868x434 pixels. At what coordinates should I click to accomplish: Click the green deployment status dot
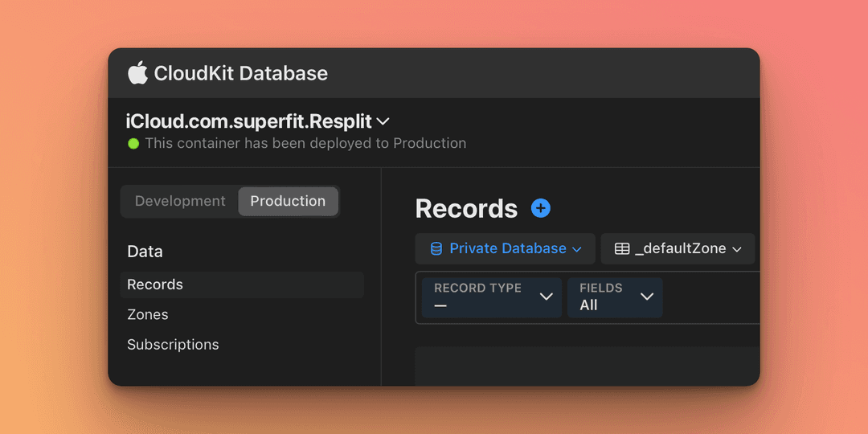click(133, 144)
